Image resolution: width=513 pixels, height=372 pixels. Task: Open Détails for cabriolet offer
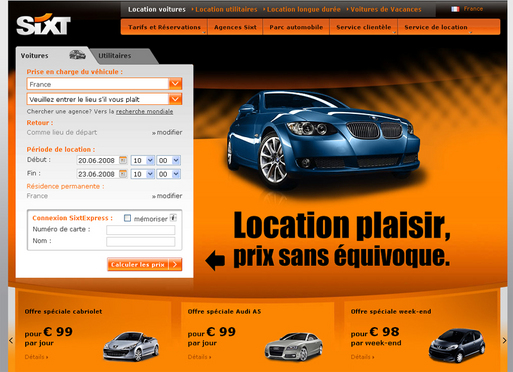pos(36,357)
